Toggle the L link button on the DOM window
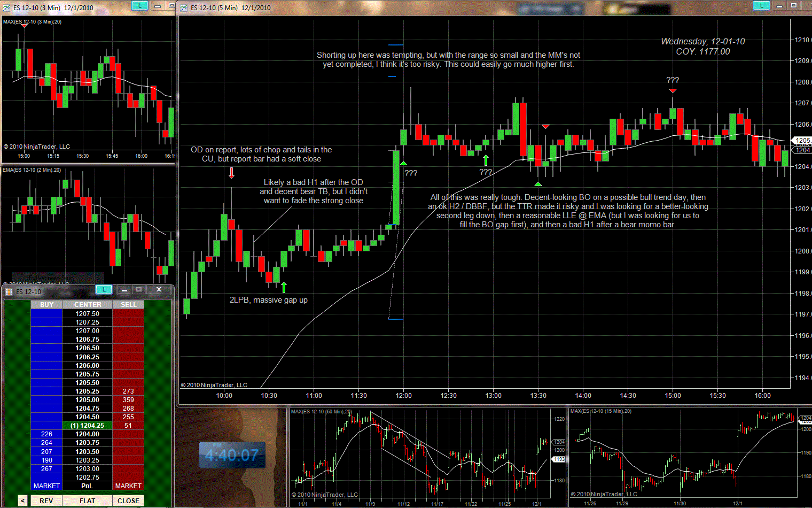The height and width of the screenshot is (508, 812). [104, 289]
